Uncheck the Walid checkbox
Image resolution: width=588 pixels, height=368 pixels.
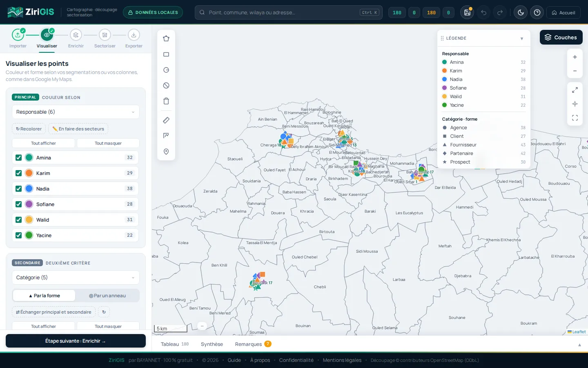click(x=18, y=220)
